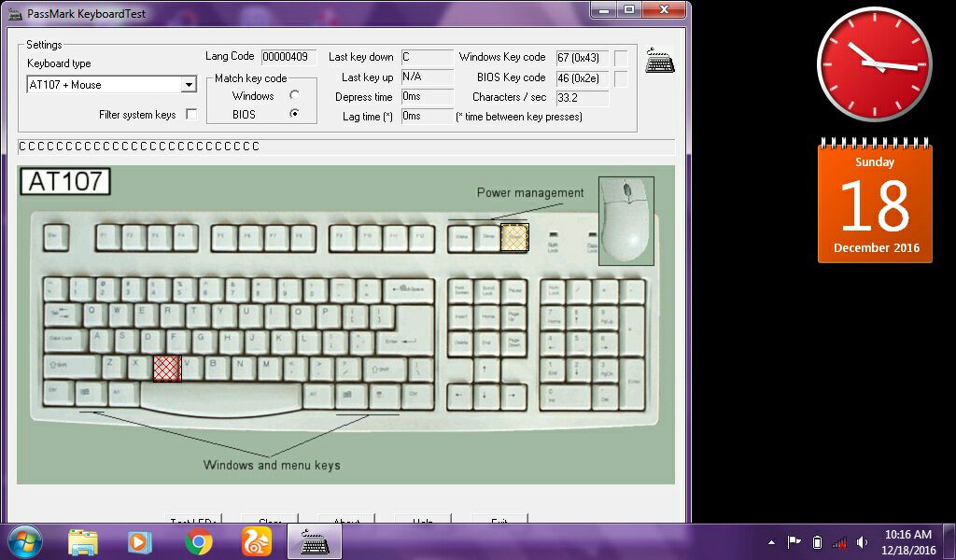This screenshot has width=956, height=560.
Task: Click the mouse picture next to Power management
Action: click(x=626, y=221)
